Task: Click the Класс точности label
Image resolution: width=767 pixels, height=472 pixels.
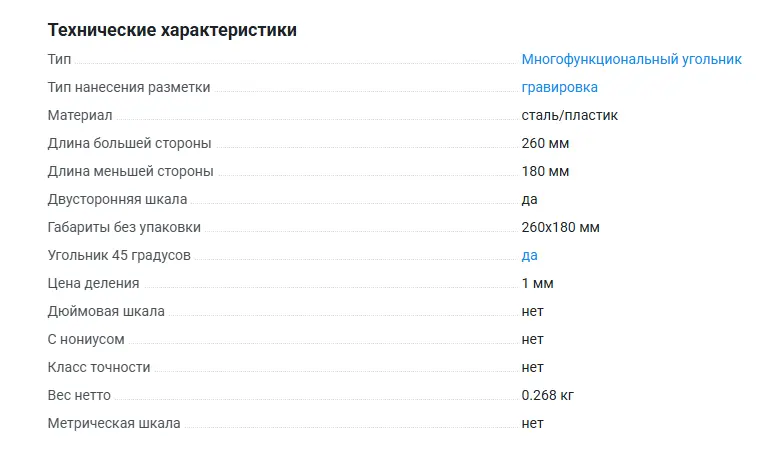Action: pyautogui.click(x=99, y=368)
